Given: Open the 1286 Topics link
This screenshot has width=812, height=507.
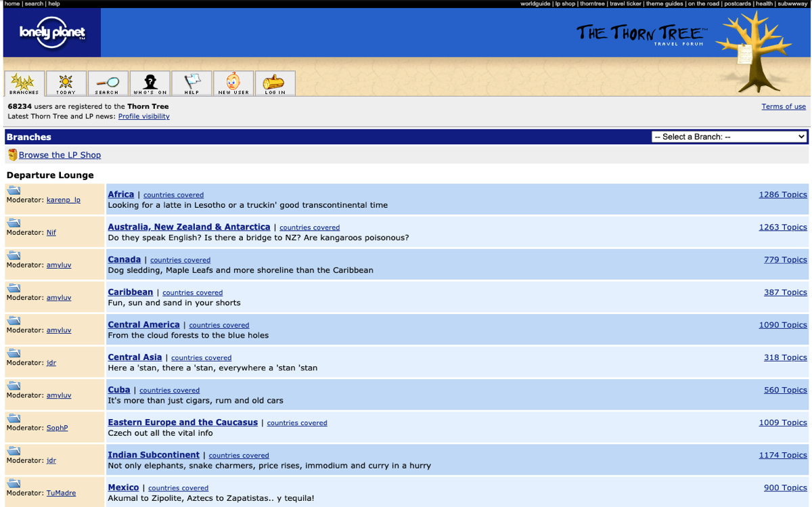Looking at the screenshot, I should click(783, 194).
